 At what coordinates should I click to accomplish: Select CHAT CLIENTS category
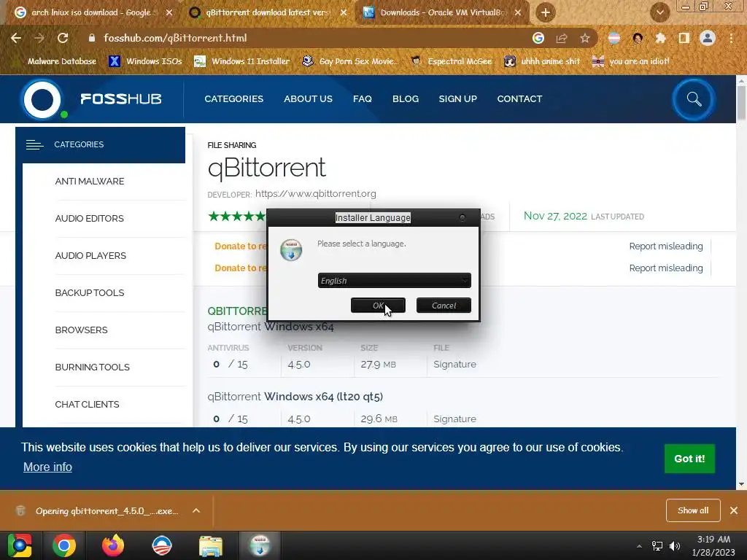point(88,404)
